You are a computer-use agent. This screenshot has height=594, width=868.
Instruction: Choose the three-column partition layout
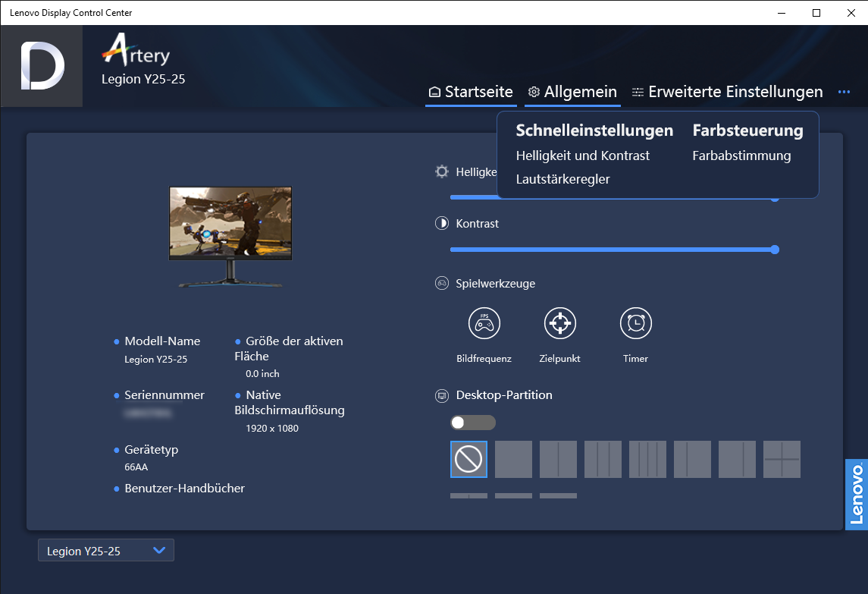coord(603,460)
